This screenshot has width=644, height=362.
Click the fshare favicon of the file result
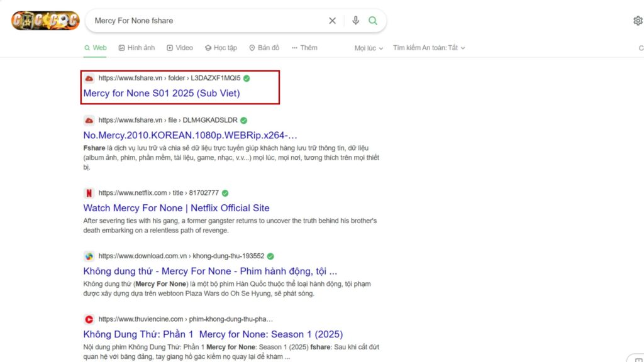pos(89,120)
